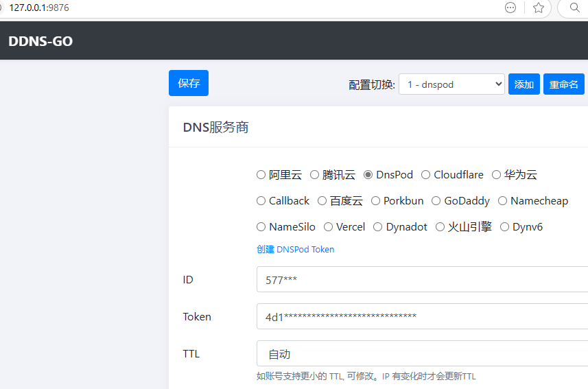The image size is (588, 389).
Task: Select the 百度云 radio option
Action: click(x=322, y=201)
